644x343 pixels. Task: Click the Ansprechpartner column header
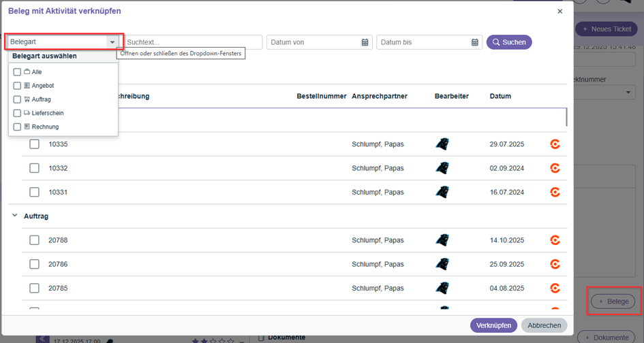click(x=379, y=96)
